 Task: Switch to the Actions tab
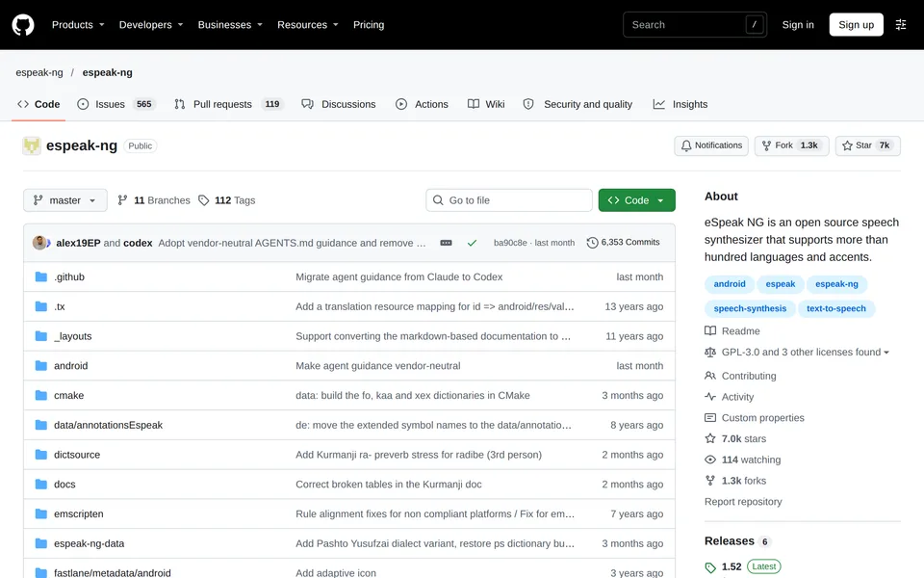coord(422,104)
